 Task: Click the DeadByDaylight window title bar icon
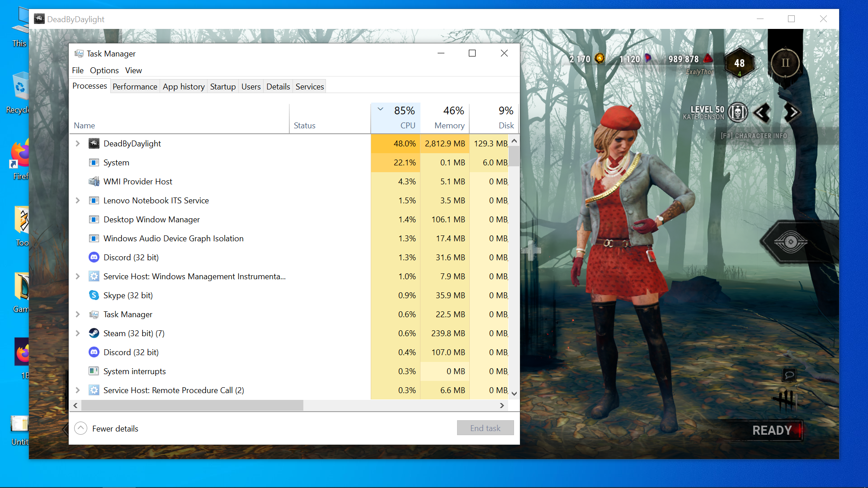click(x=39, y=19)
